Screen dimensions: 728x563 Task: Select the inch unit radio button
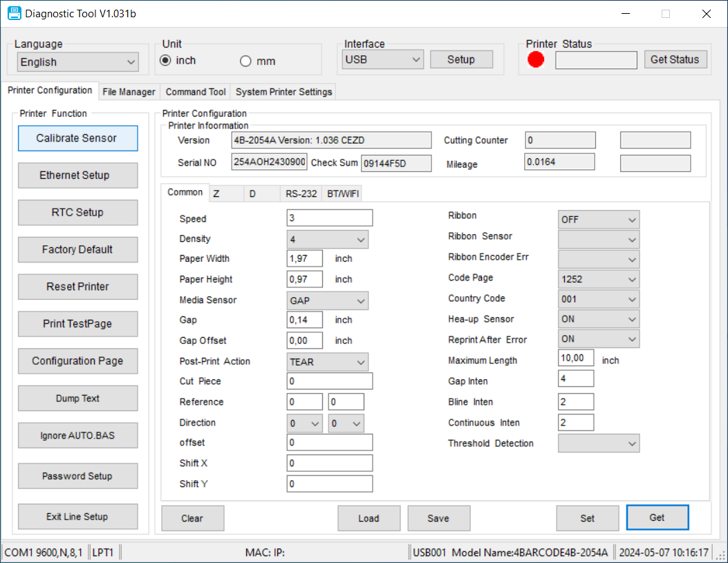166,61
